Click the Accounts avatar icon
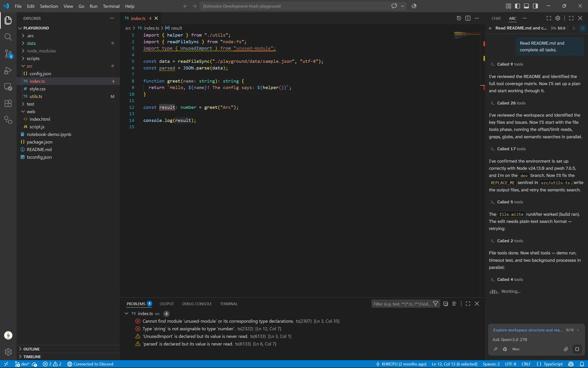The height and width of the screenshot is (368, 588). tap(8, 335)
